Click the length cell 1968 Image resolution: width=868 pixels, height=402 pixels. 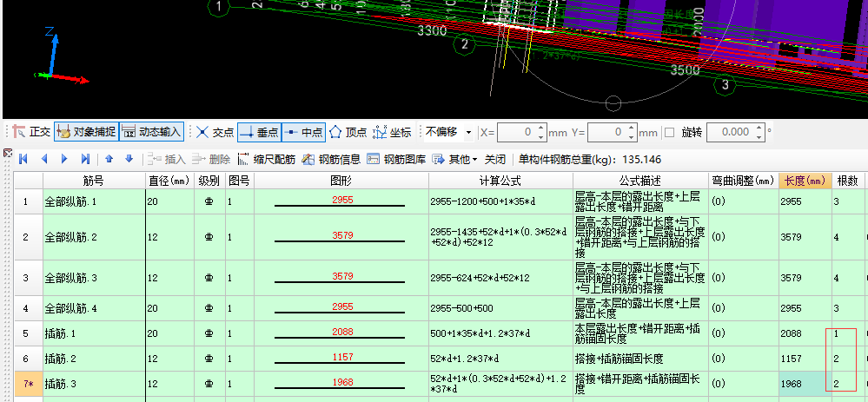[805, 383]
